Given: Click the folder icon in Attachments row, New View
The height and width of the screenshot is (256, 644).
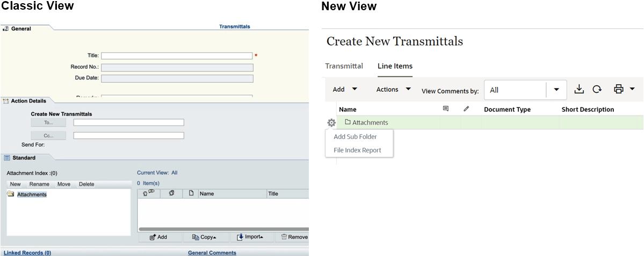Looking at the screenshot, I should 348,122.
